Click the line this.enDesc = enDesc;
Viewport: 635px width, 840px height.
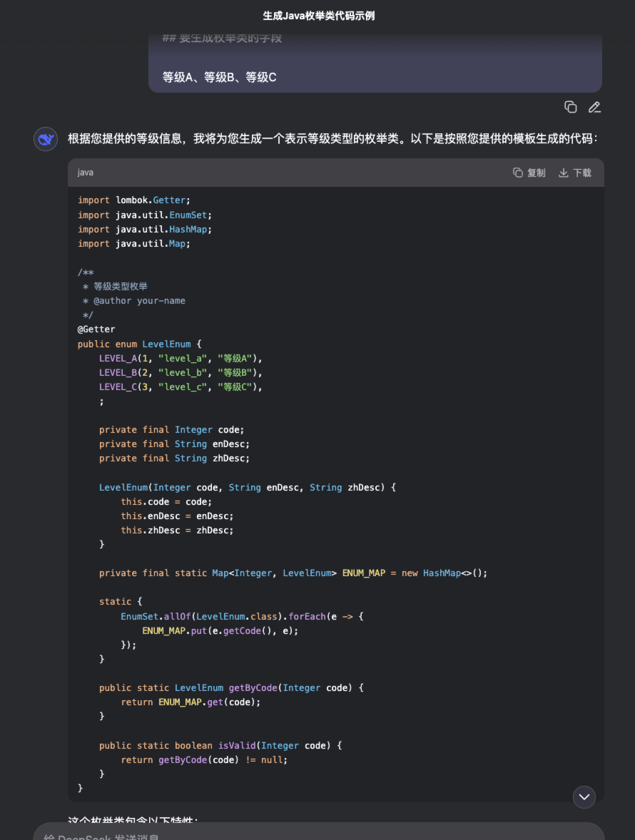(x=177, y=516)
